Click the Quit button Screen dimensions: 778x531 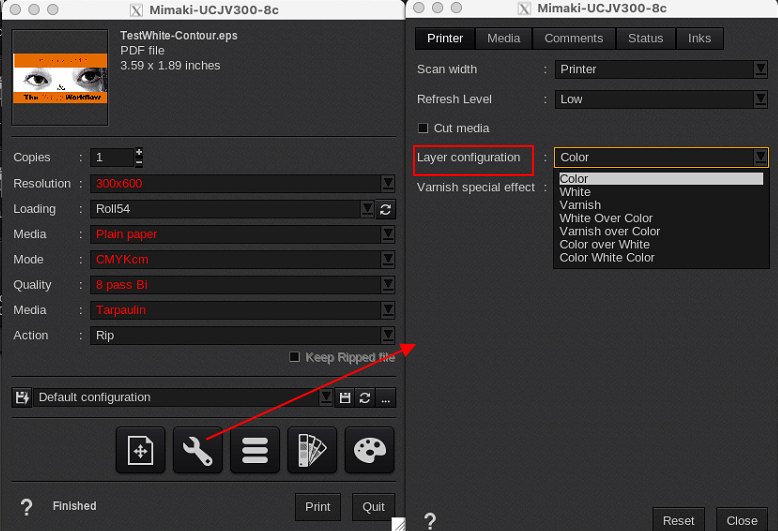[373, 507]
